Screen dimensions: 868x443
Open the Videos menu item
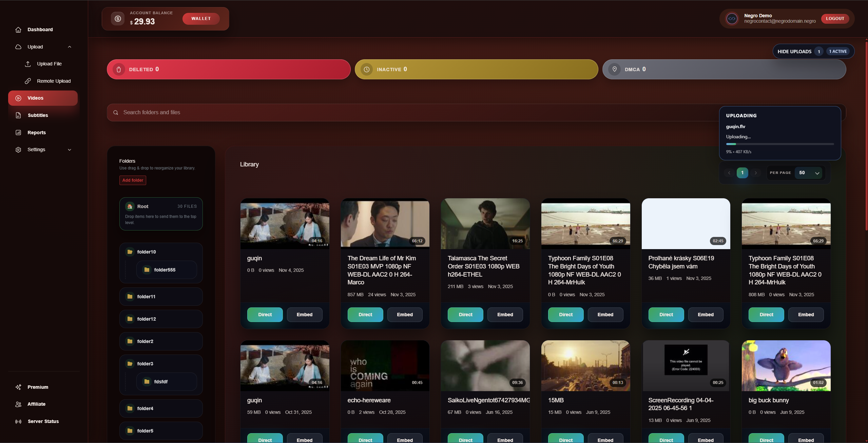tap(43, 98)
